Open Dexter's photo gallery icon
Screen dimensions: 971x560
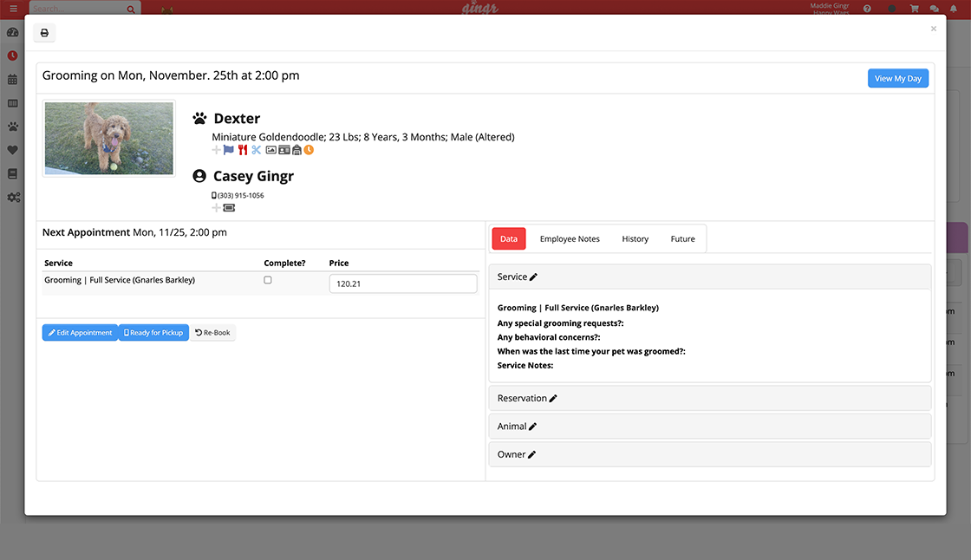click(271, 150)
